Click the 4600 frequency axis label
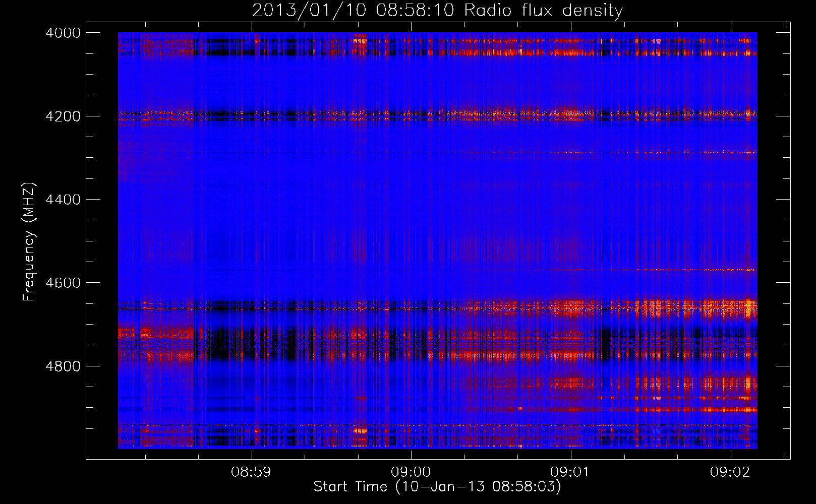The image size is (816, 504). point(63,283)
